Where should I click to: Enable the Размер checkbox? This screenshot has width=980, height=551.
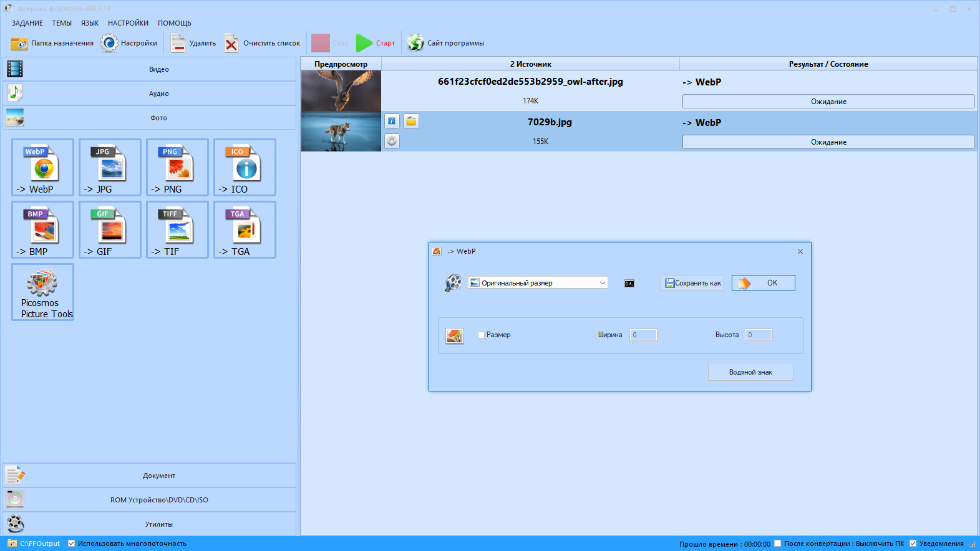[x=481, y=335]
